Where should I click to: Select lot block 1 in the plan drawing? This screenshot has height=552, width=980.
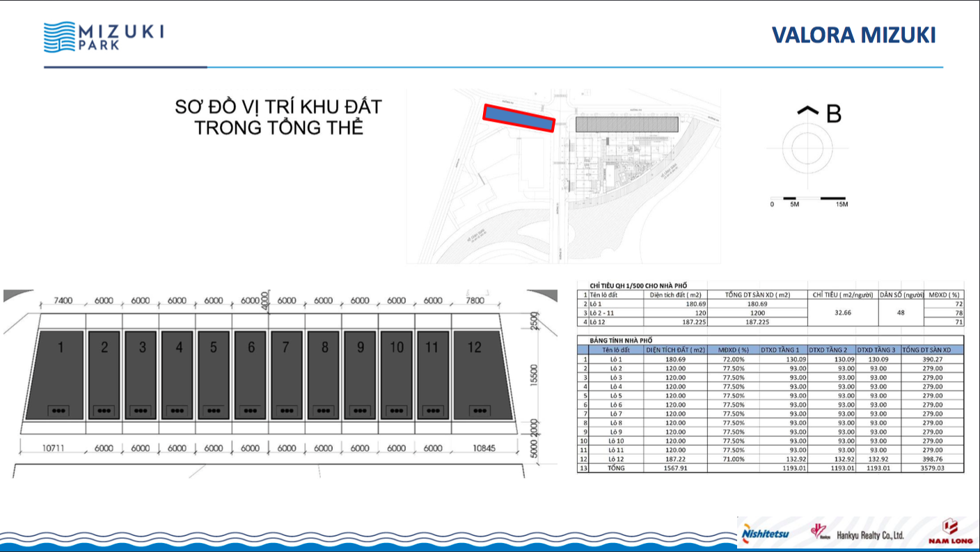(54, 375)
